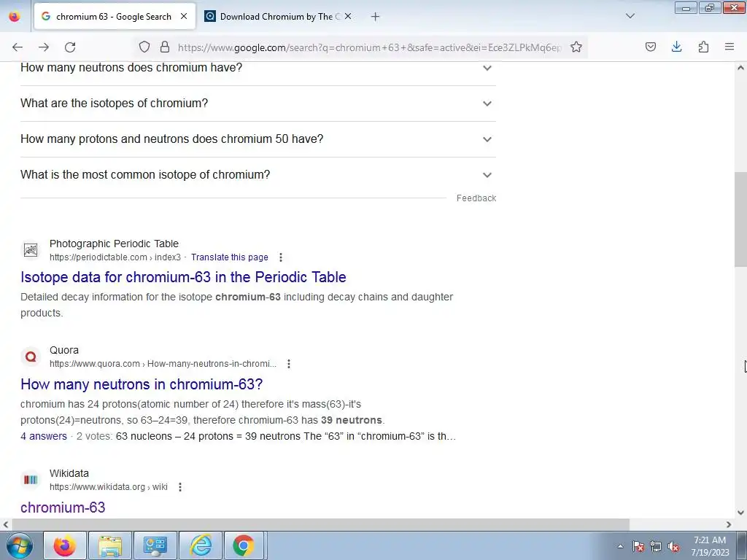Open Windows Explorer from the taskbar
This screenshot has width=747, height=560.
coord(110,545)
